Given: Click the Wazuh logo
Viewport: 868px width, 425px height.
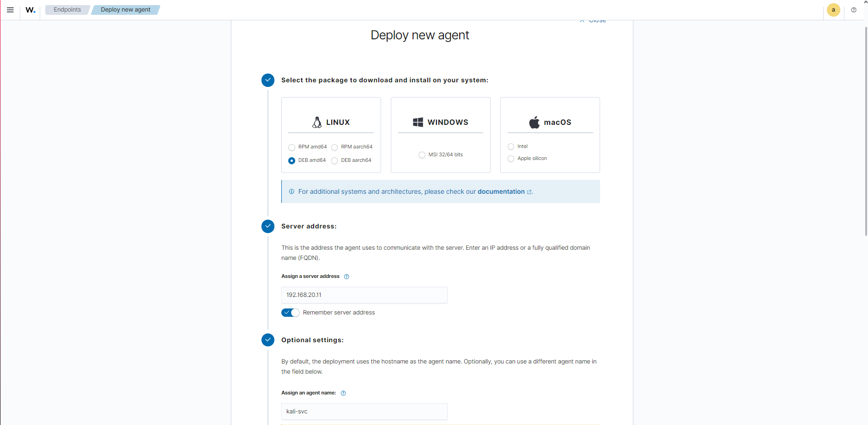Looking at the screenshot, I should click(30, 10).
